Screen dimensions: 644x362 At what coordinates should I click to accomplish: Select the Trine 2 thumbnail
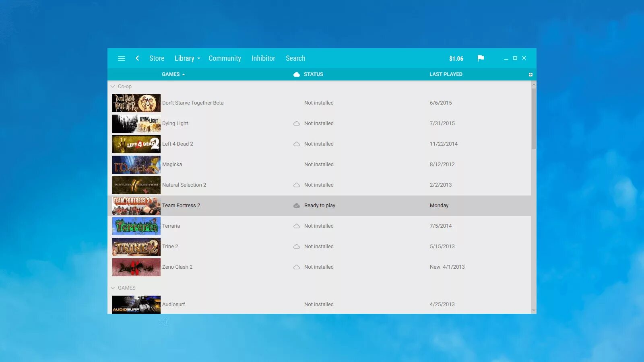[136, 247]
